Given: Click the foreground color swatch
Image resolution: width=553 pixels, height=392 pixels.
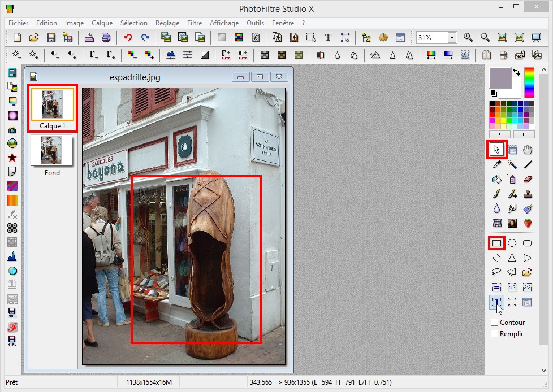Looking at the screenshot, I should (x=500, y=78).
